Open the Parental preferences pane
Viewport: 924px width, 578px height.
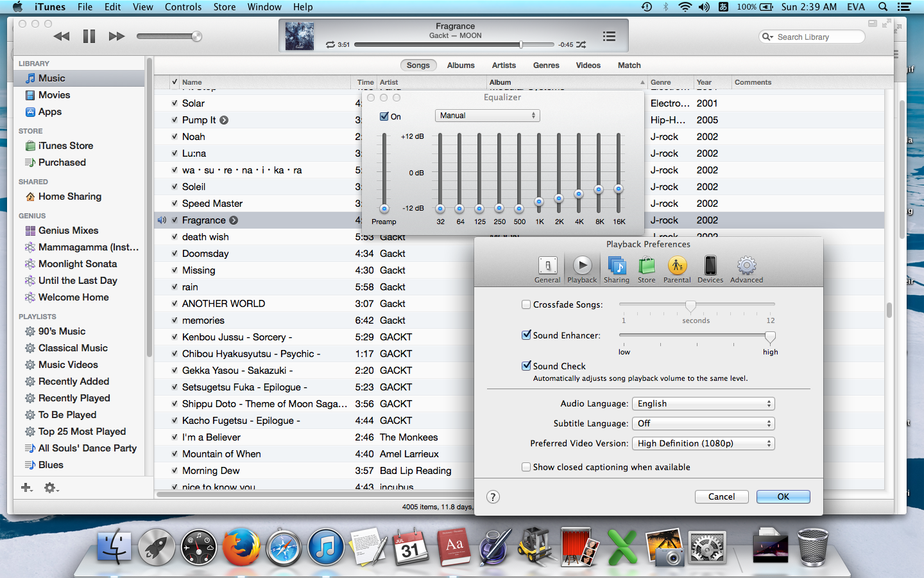click(x=677, y=269)
